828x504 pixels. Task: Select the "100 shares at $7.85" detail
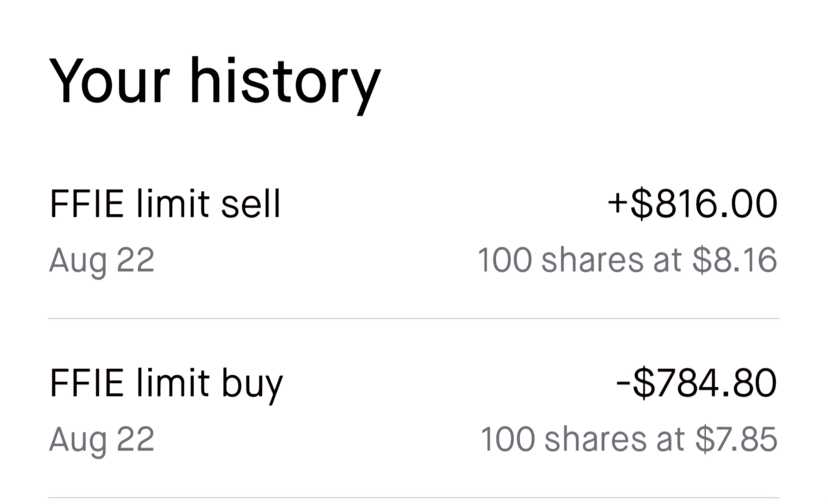[628, 439]
